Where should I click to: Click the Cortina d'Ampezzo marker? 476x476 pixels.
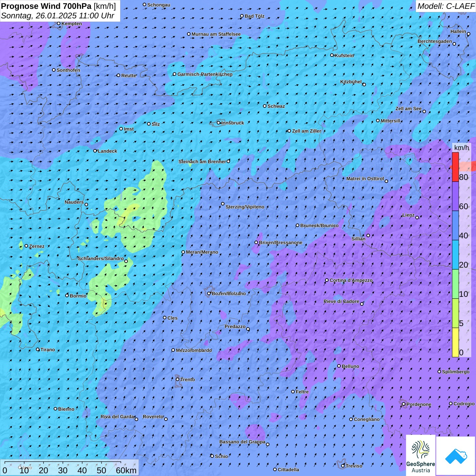pos(327,280)
